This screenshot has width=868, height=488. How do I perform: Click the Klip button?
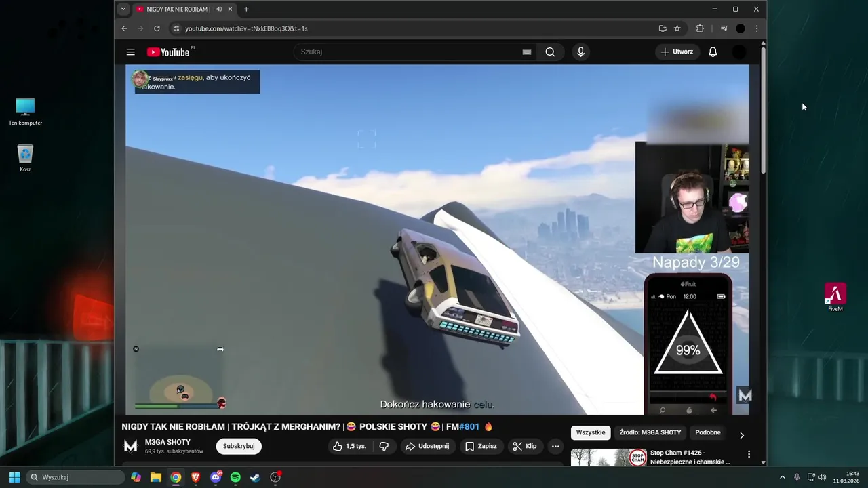point(524,446)
